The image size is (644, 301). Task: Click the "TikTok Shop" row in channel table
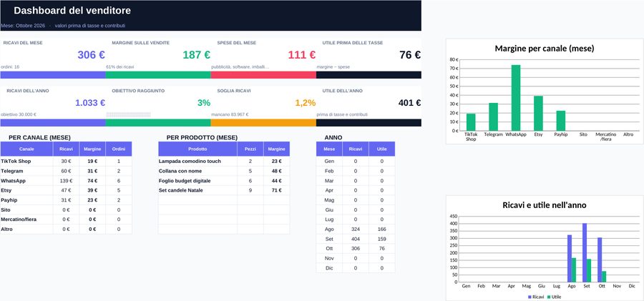pyautogui.click(x=66, y=162)
